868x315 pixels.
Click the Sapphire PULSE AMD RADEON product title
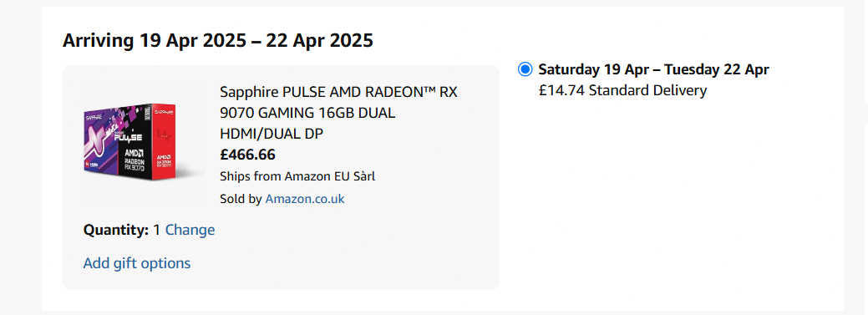[339, 113]
